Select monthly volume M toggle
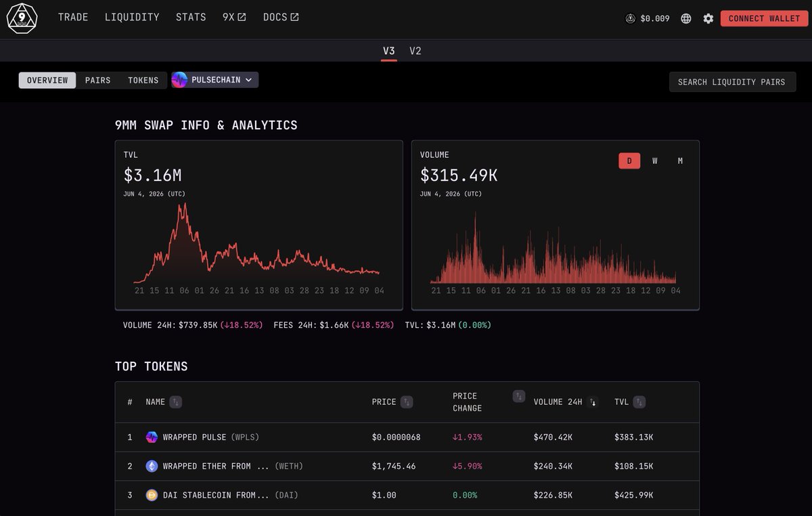 click(x=680, y=160)
